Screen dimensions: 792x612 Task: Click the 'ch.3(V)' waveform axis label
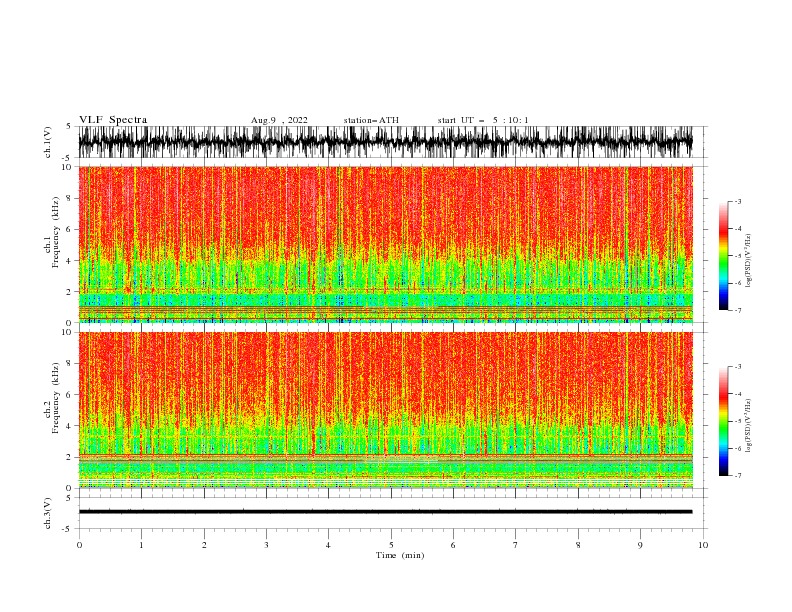tap(48, 513)
